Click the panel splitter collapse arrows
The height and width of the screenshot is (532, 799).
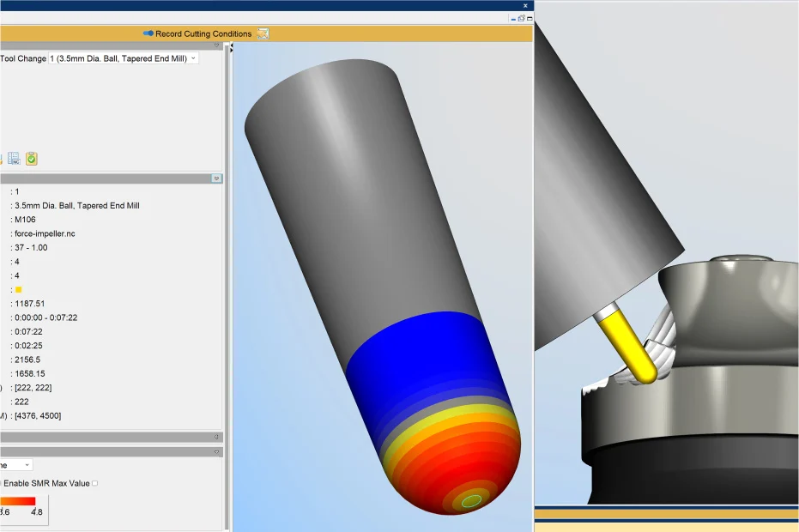232,48
